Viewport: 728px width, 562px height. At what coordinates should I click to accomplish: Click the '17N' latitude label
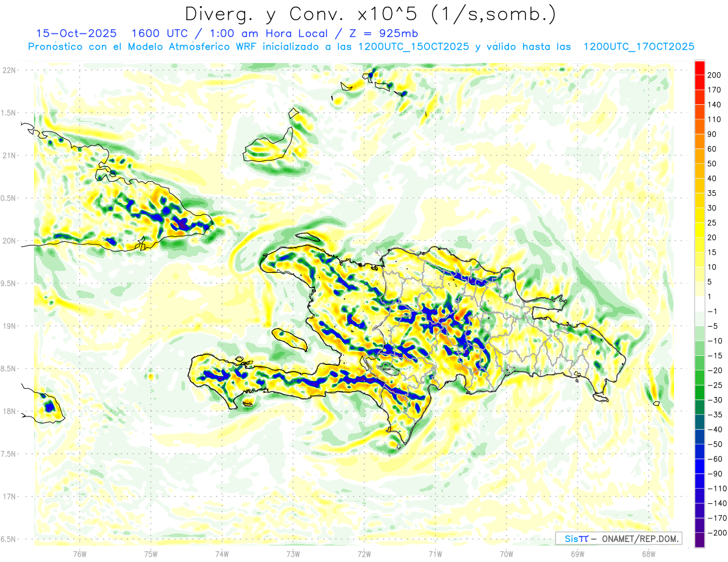(9, 497)
